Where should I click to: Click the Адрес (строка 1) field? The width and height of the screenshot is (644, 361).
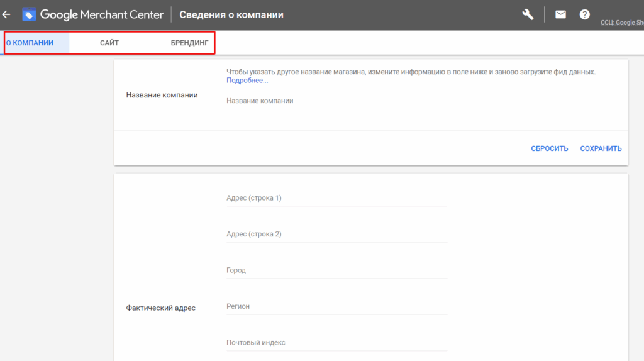point(336,198)
